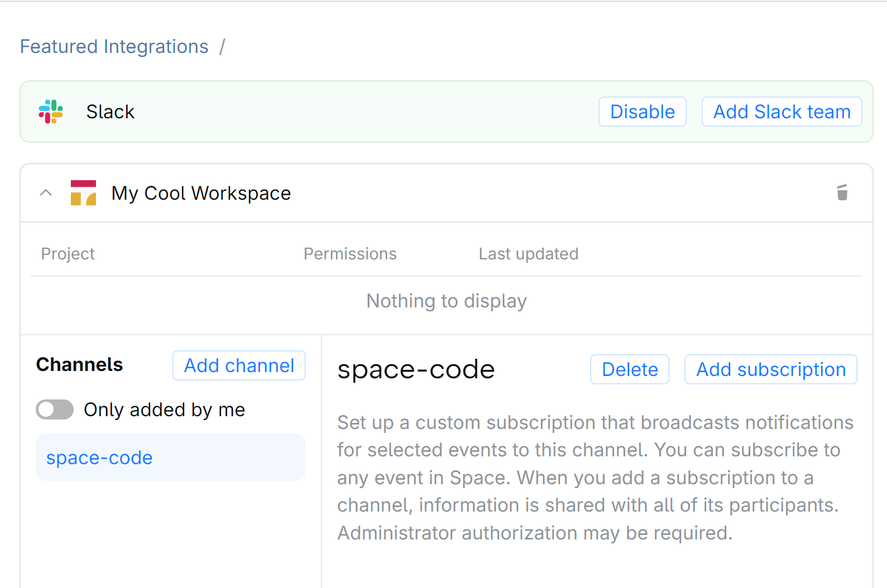The image size is (887, 588).
Task: Click the Permissions column header
Action: 350,254
